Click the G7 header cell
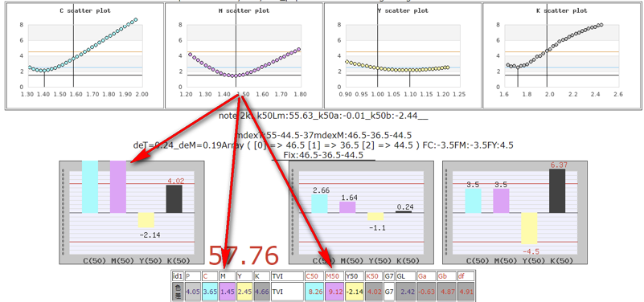644x302 pixels. [389, 276]
